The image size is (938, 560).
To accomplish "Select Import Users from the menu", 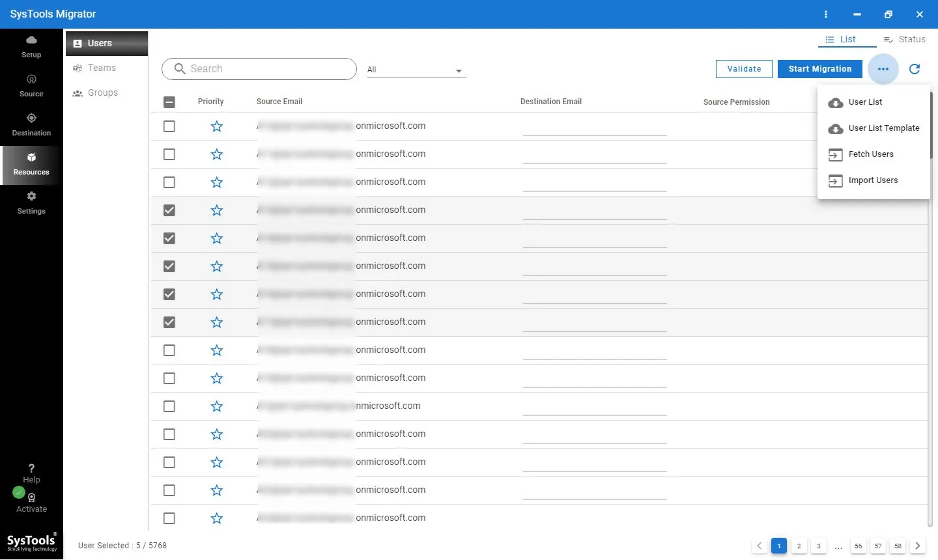I will click(x=874, y=180).
